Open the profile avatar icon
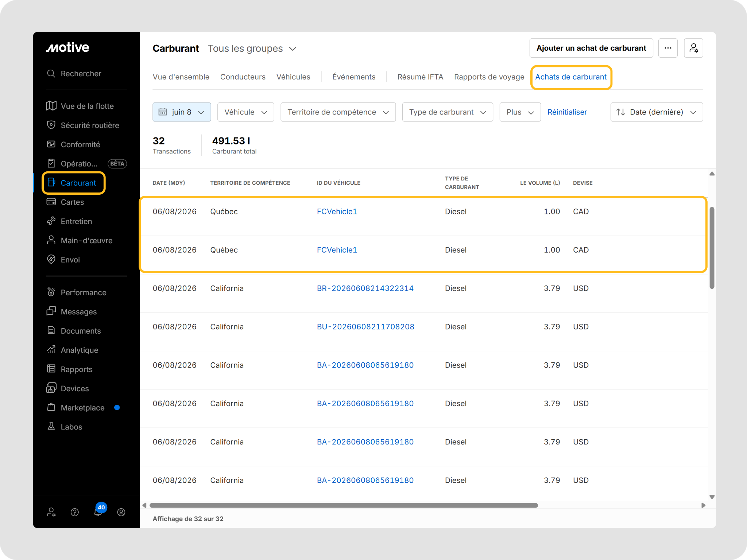 (121, 512)
